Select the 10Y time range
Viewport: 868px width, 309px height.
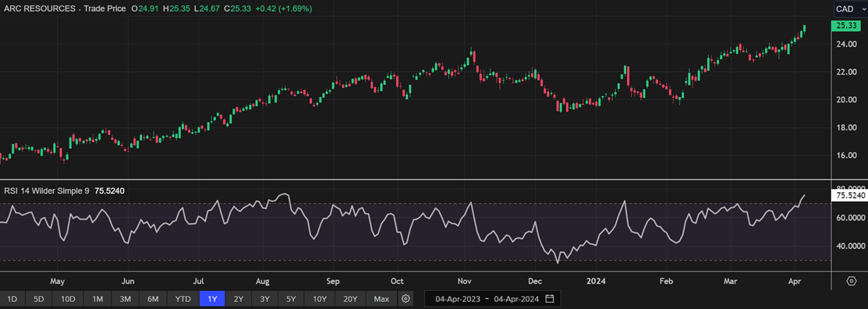point(320,299)
